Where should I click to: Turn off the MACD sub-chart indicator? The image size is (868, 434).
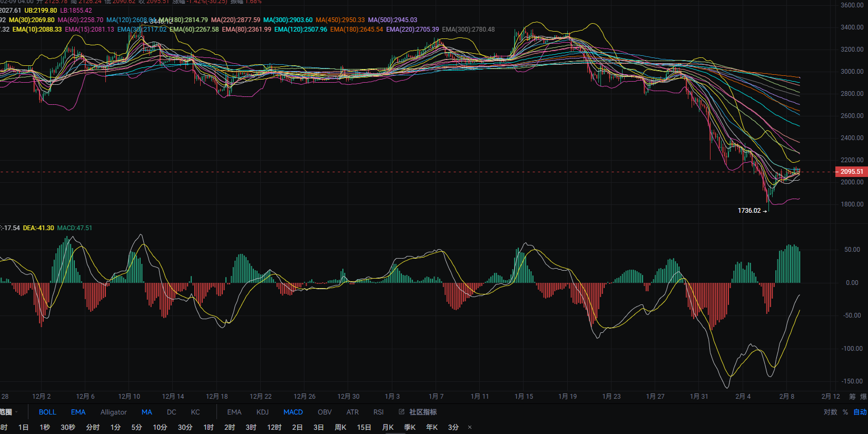(293, 412)
